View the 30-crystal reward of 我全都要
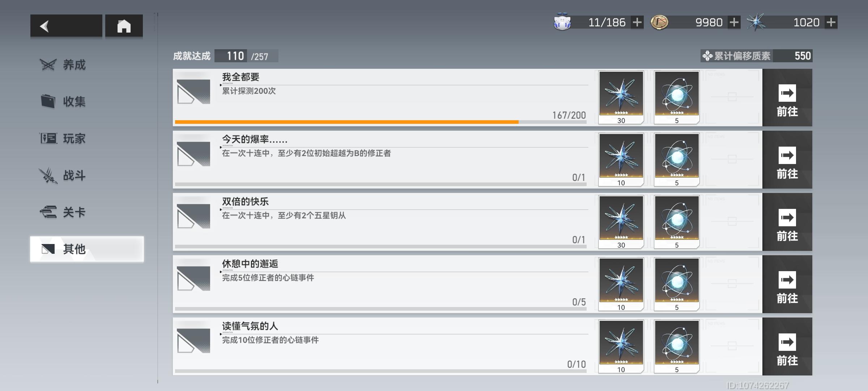Image resolution: width=868 pixels, height=391 pixels. pos(621,98)
